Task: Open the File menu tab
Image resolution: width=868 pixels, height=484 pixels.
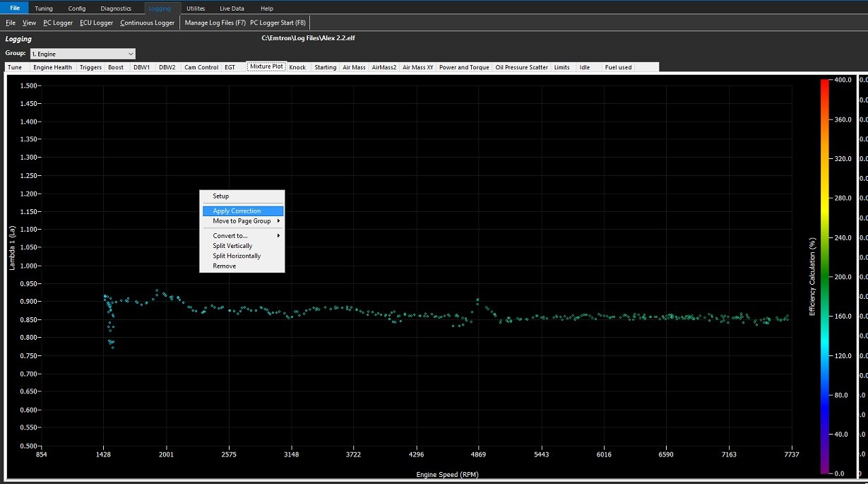Action: tap(14, 8)
